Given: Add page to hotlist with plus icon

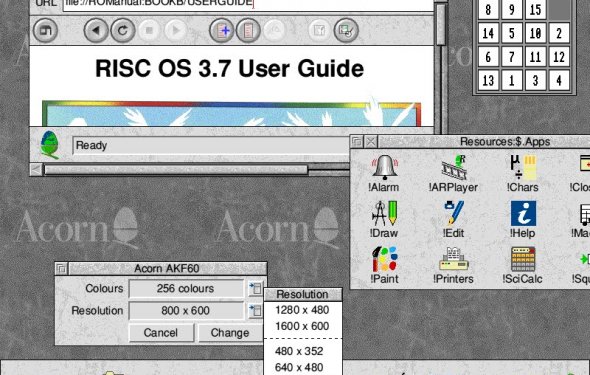Looking at the screenshot, I should coord(221,30).
